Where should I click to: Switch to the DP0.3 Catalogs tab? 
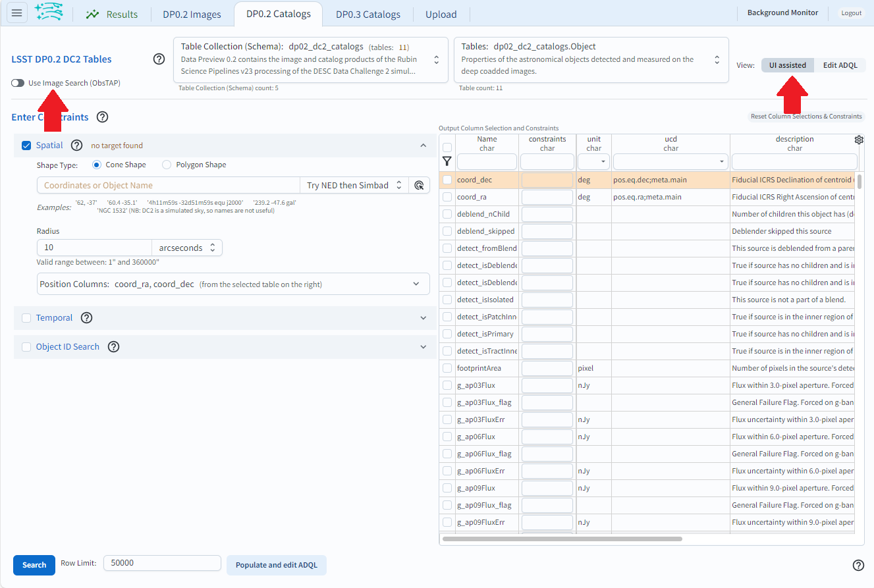click(x=367, y=13)
